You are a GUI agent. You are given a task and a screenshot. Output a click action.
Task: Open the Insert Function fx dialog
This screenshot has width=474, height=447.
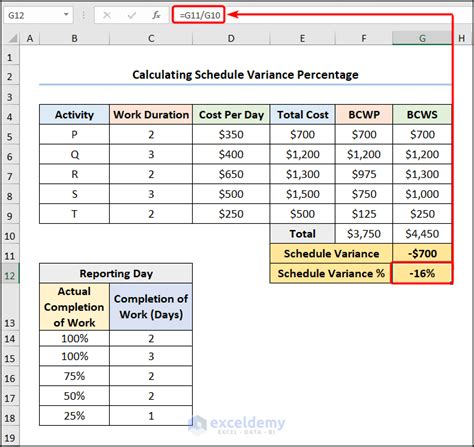pyautogui.click(x=156, y=15)
